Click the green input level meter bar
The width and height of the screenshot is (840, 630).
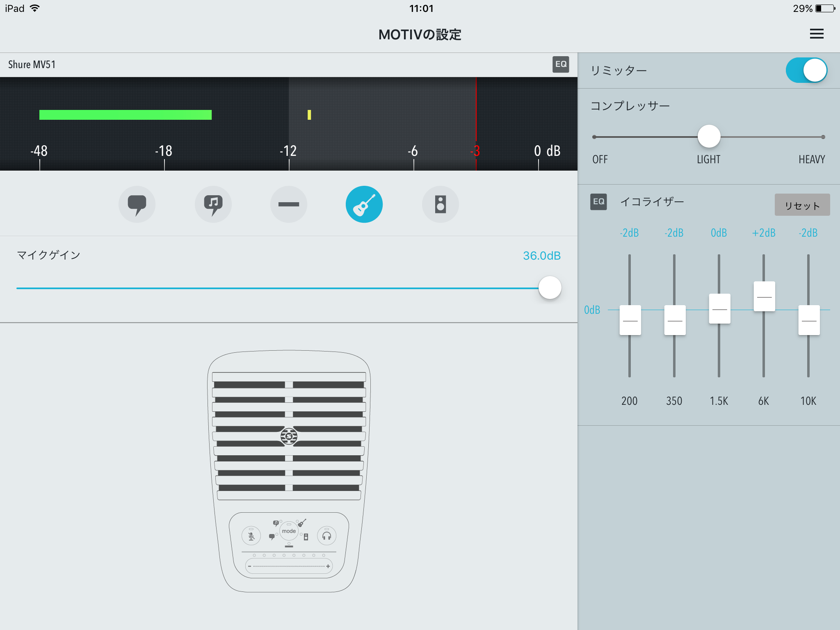[x=126, y=115]
